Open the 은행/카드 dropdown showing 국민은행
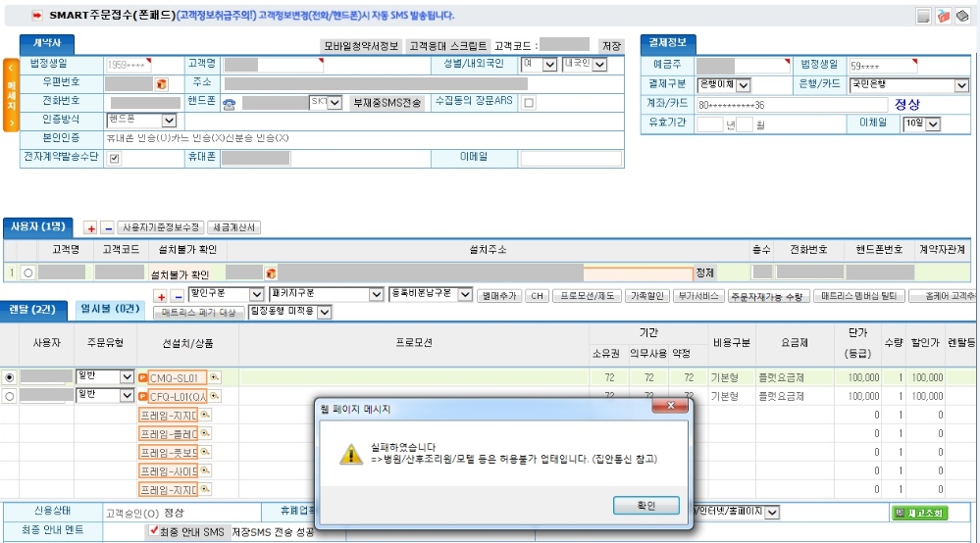The width and height of the screenshot is (980, 543). (908, 85)
